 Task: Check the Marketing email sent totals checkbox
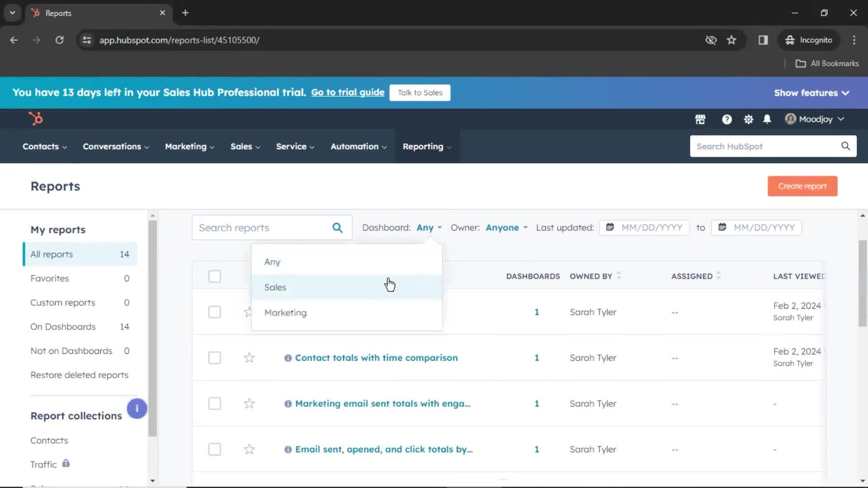[215, 404]
